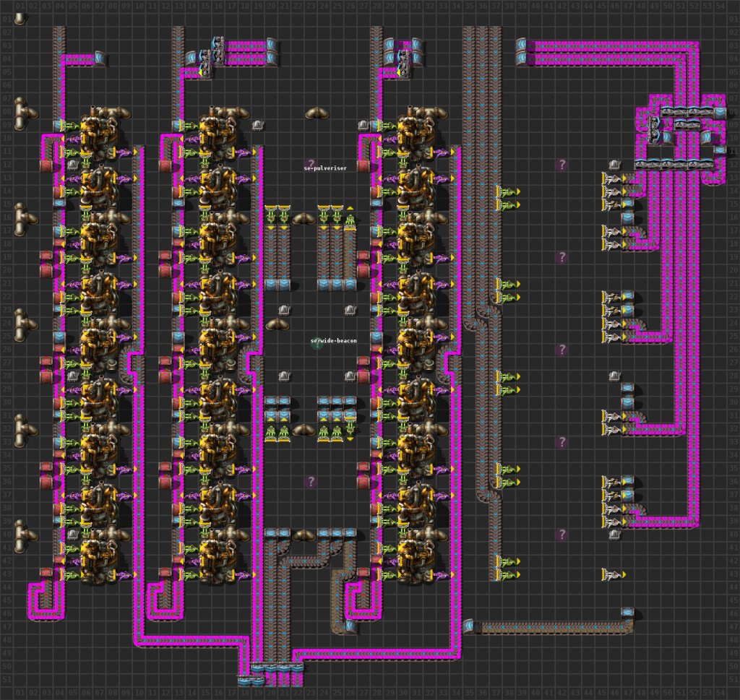The image size is (740, 700).
Task: Click the underground belt at left end of row 47 belt
Action: (468, 626)
